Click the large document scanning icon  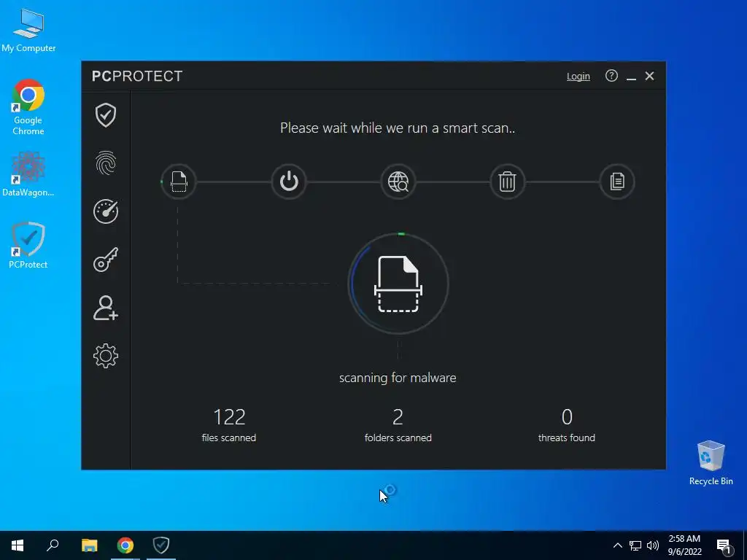(x=398, y=284)
